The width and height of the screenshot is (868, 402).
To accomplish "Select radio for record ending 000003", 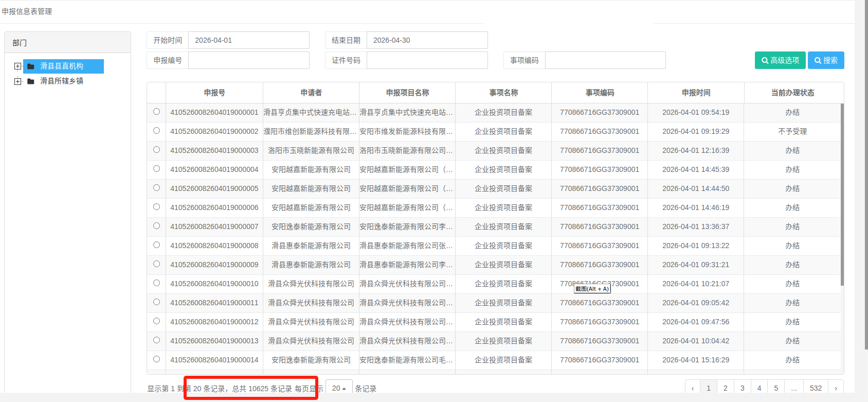I will (x=156, y=150).
